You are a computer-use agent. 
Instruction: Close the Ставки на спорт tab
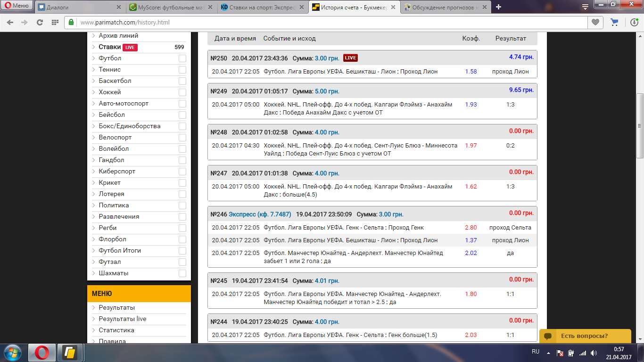pos(302,7)
